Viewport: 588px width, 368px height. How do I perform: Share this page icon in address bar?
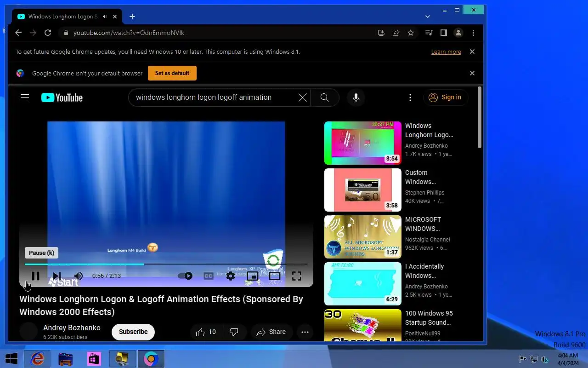click(396, 33)
